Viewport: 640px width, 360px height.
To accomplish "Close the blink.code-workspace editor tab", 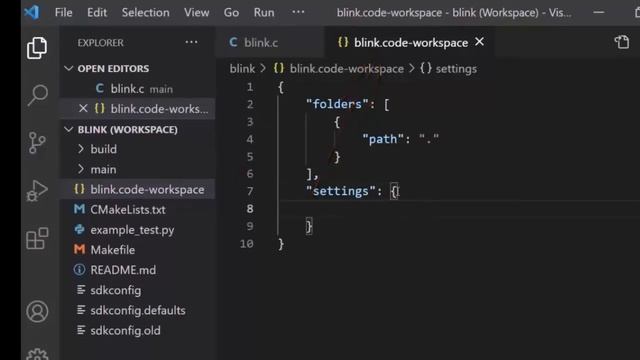I will pos(480,42).
